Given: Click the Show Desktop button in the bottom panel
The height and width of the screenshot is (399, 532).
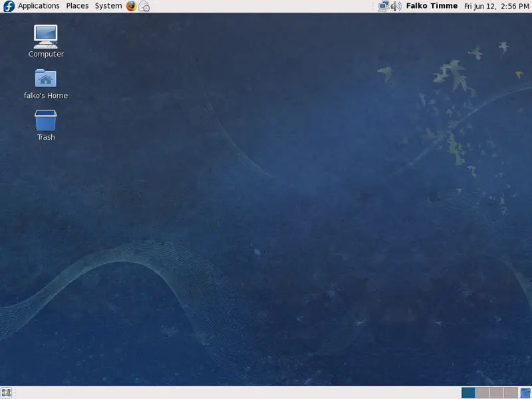Looking at the screenshot, I should [x=7, y=393].
